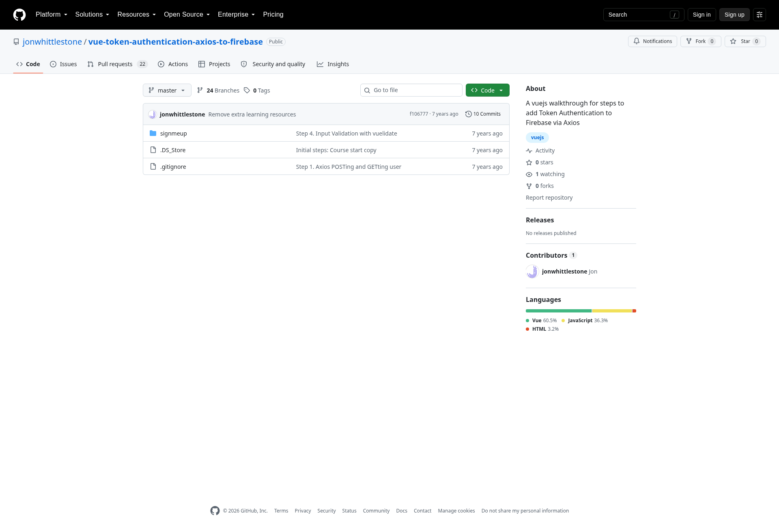
Task: Click the yellow JavaScript segment of the language bar
Action: pyautogui.click(x=612, y=311)
